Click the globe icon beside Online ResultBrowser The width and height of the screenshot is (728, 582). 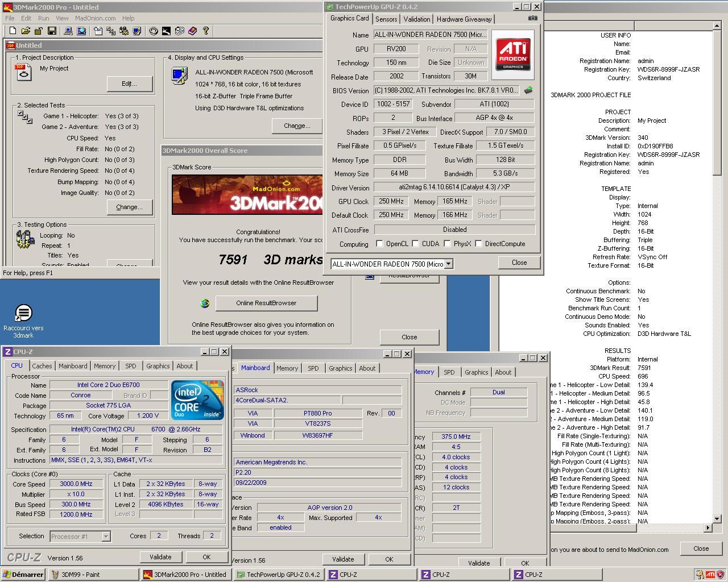coord(205,303)
